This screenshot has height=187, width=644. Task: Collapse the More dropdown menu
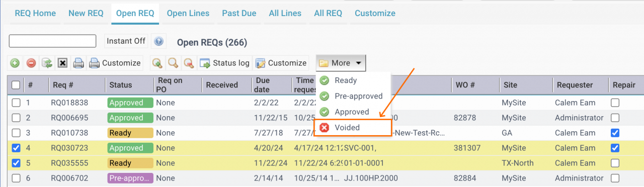point(341,63)
